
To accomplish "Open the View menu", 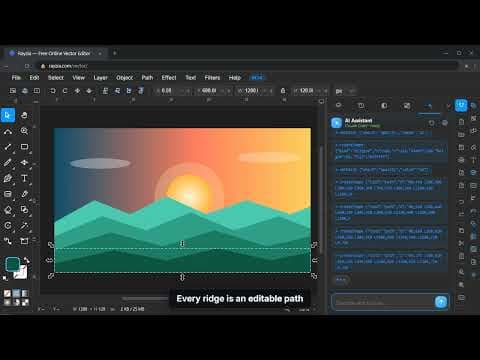I will [x=79, y=78].
